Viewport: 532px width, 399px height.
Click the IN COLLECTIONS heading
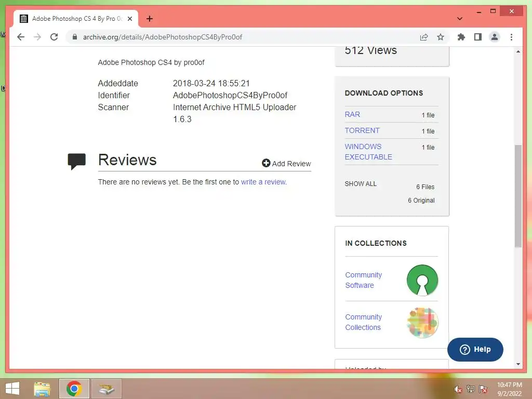pyautogui.click(x=376, y=243)
